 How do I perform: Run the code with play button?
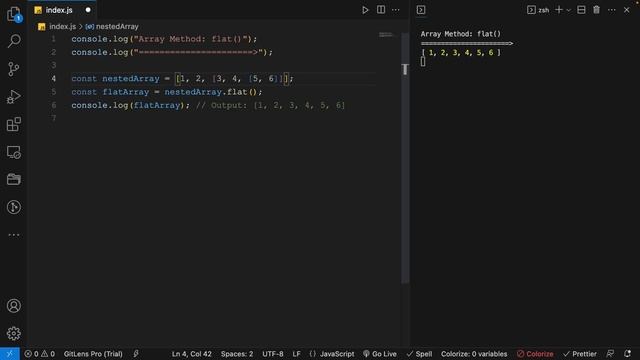coord(365,10)
